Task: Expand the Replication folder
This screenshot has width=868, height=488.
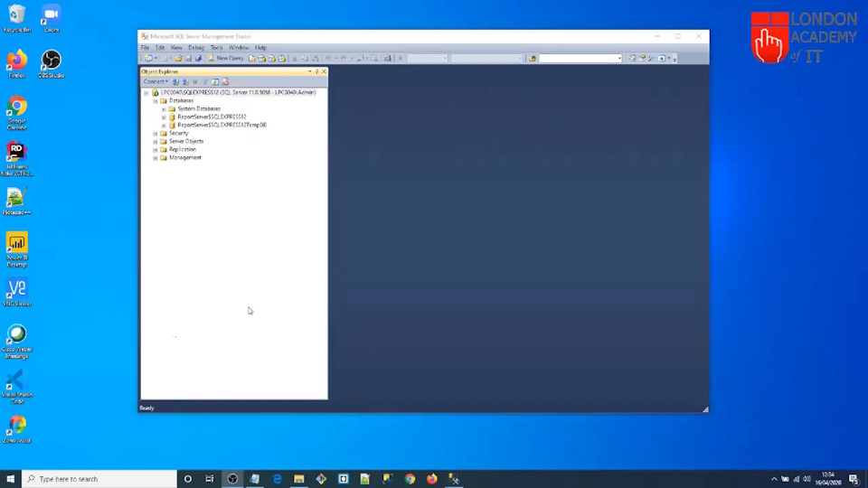Action: pyautogui.click(x=155, y=150)
